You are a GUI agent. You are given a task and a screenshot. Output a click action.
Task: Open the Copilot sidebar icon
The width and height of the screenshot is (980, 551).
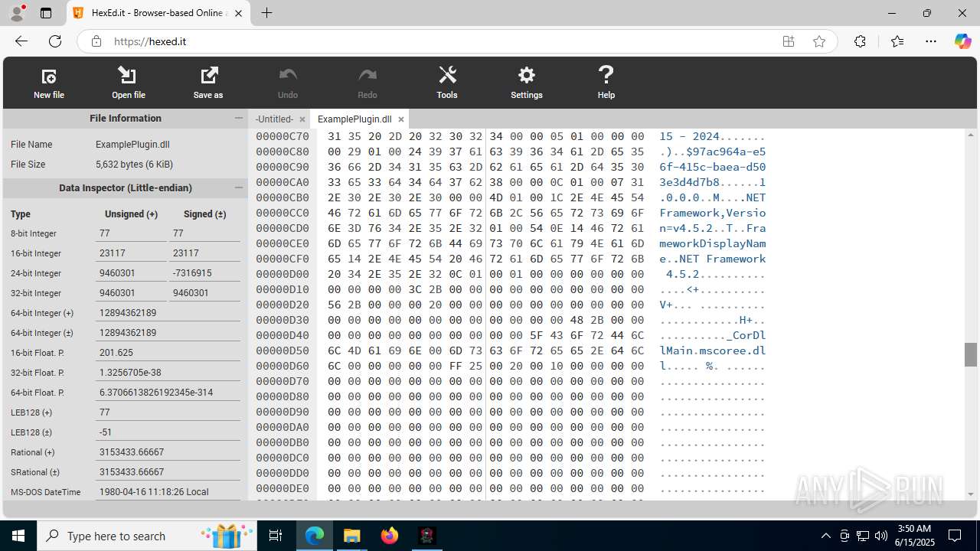click(963, 41)
